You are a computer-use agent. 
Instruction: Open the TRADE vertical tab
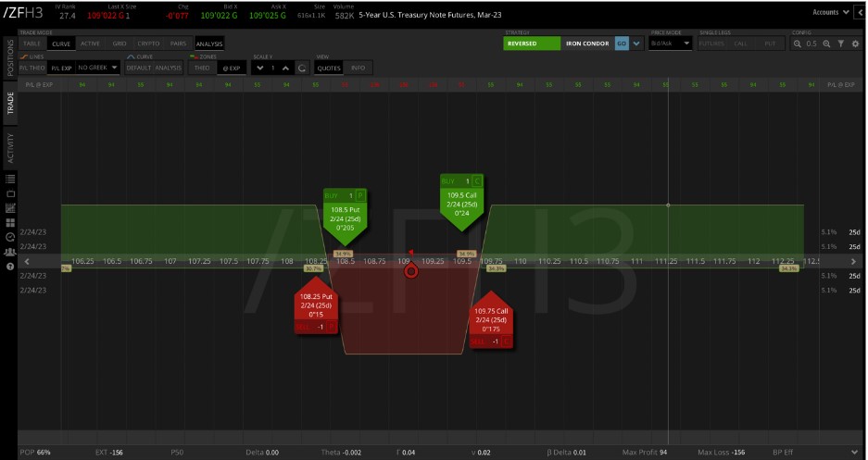coord(10,104)
